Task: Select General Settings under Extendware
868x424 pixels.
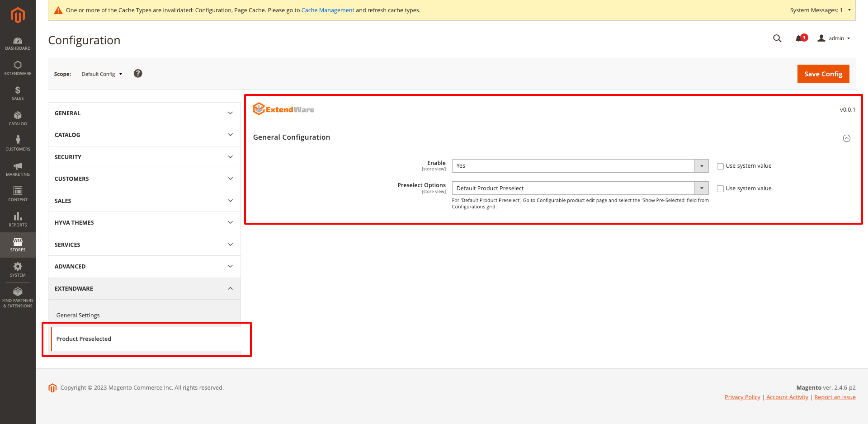Action: click(x=78, y=316)
